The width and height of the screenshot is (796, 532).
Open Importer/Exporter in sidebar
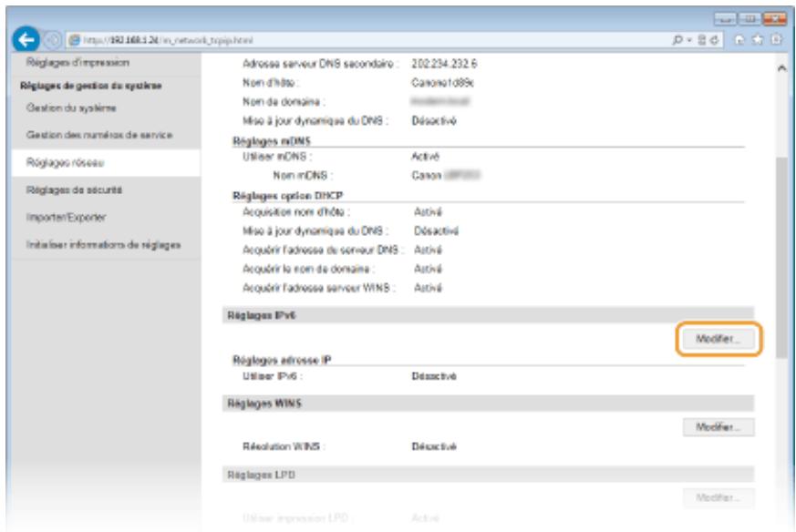[66, 217]
